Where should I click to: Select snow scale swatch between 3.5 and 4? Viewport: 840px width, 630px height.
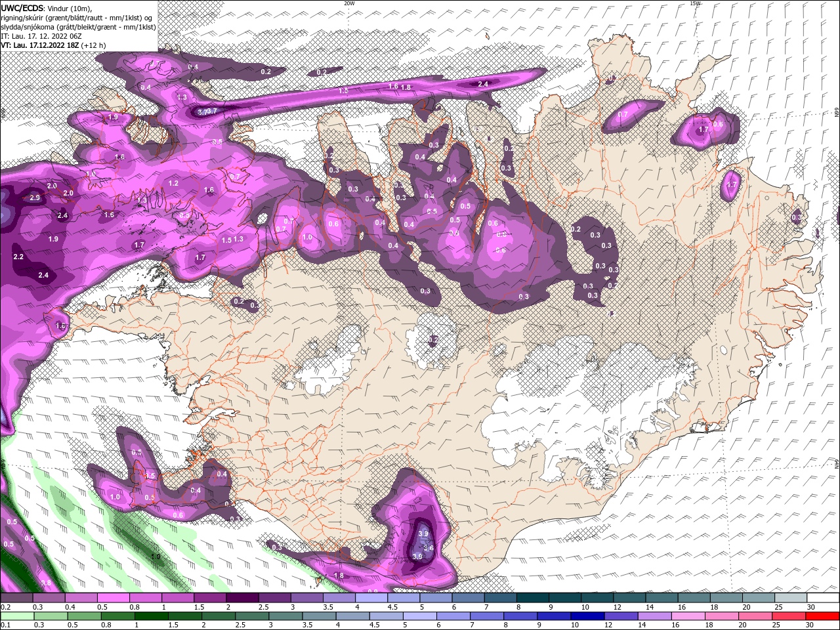[339, 598]
